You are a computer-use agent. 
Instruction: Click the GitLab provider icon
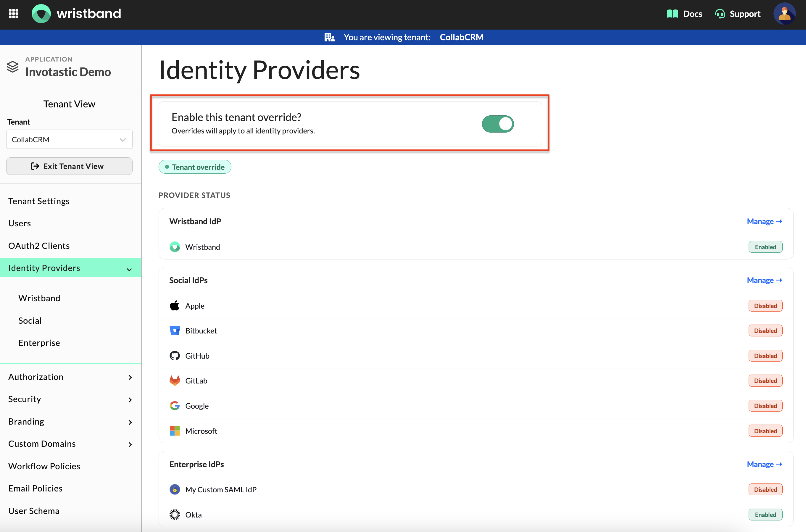(x=175, y=381)
